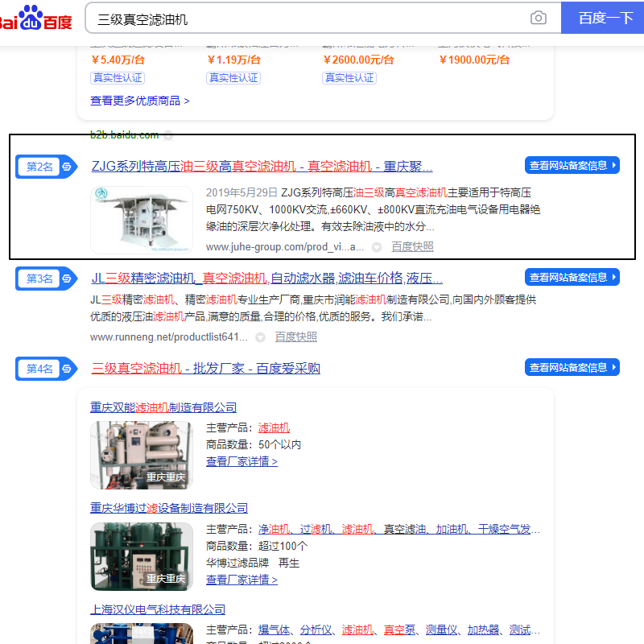Click www.runneng.net result URL

click(x=169, y=337)
